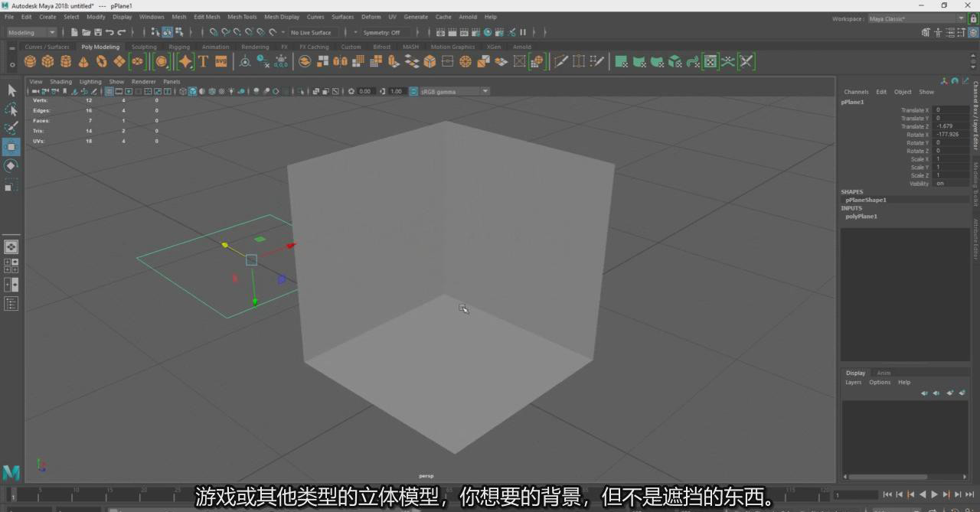Click the SVG import shelf icon

[x=220, y=61]
